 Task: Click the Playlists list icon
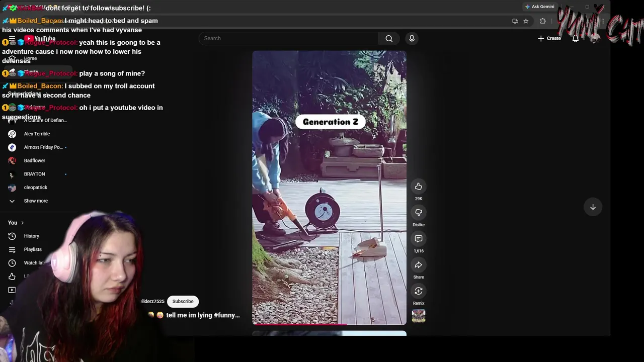coord(12,249)
